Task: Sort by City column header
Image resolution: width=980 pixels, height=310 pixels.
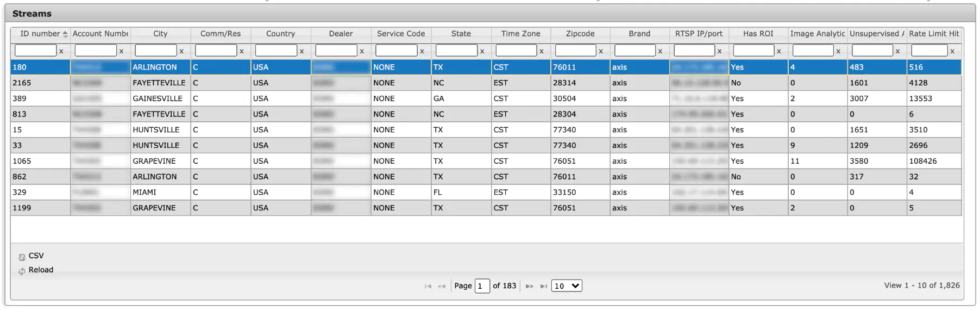Action: [x=160, y=34]
